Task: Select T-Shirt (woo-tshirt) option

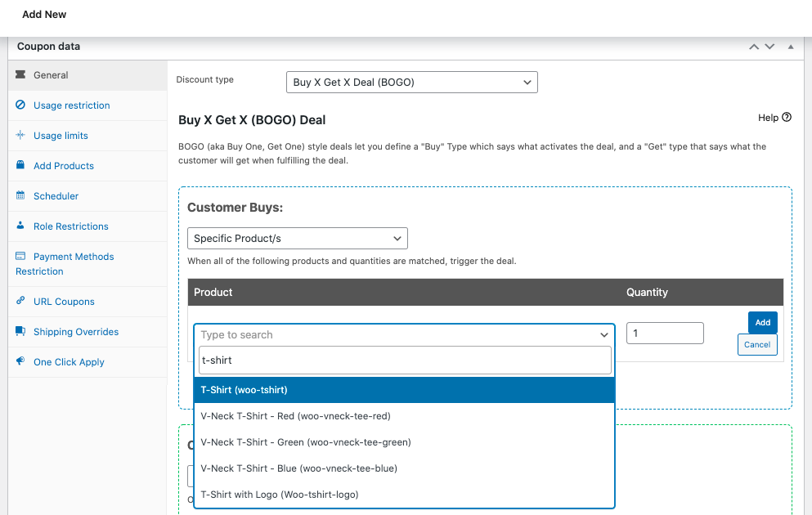Action: coord(404,390)
